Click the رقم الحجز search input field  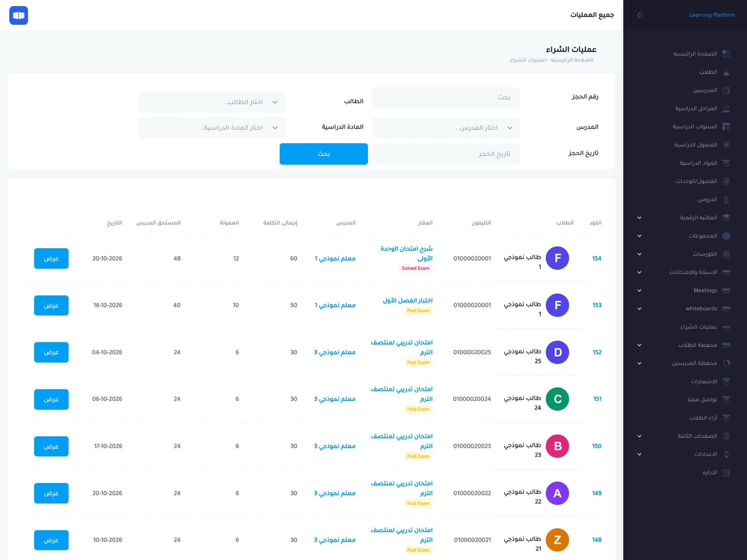pyautogui.click(x=446, y=97)
